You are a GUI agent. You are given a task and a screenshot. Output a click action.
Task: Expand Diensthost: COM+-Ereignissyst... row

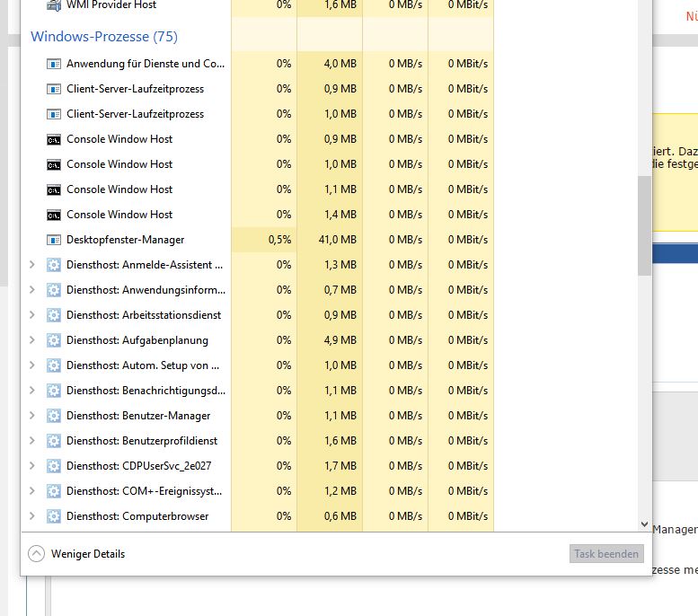point(31,491)
